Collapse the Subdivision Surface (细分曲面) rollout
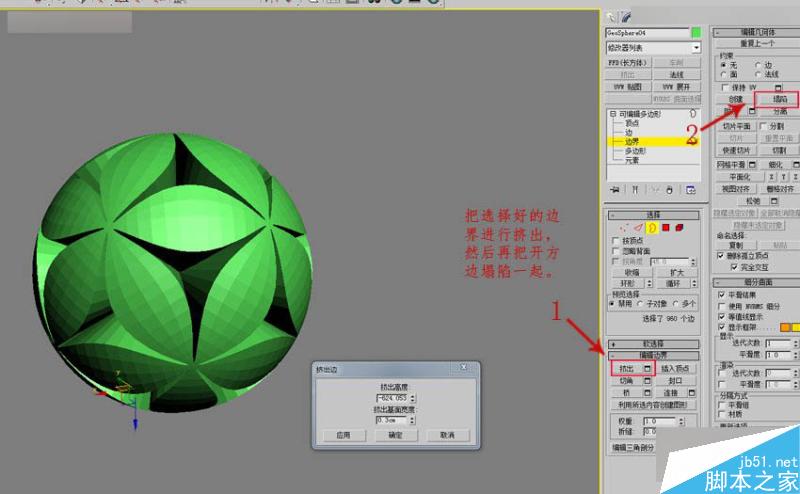 [x=757, y=282]
